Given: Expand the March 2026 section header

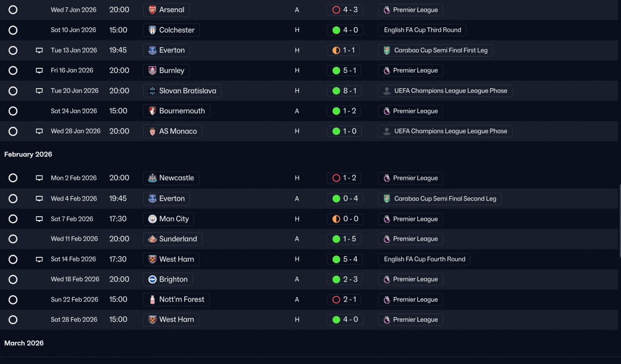Looking at the screenshot, I should click(x=24, y=343).
